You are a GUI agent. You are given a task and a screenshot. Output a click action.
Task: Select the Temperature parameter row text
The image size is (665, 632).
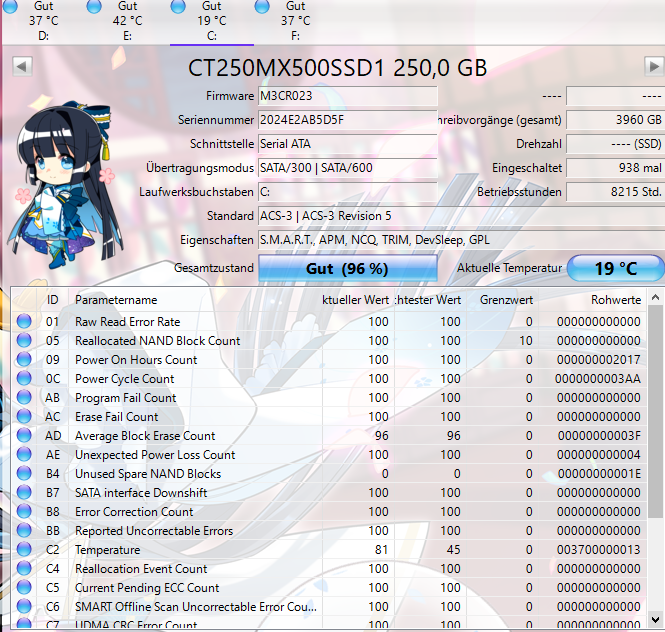click(x=107, y=550)
